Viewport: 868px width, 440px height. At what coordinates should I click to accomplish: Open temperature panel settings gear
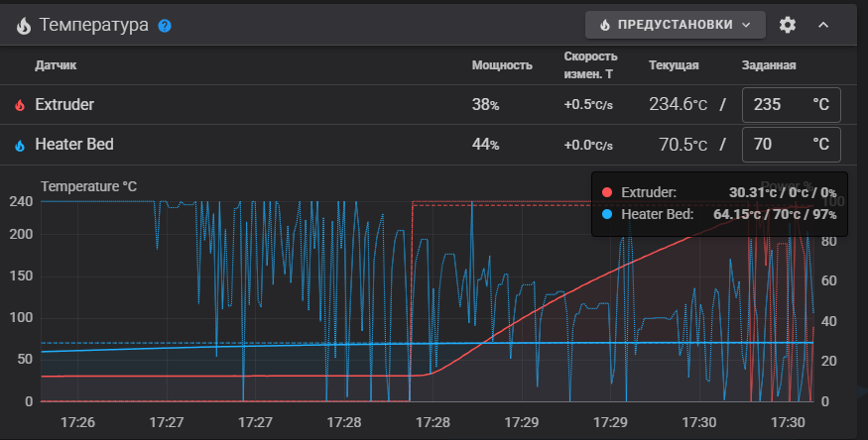pos(788,25)
